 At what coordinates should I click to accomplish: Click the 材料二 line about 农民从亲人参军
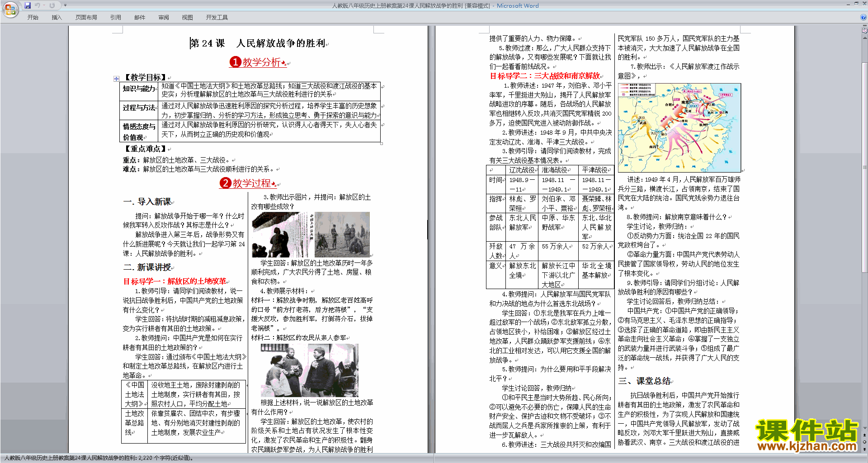click(300, 337)
